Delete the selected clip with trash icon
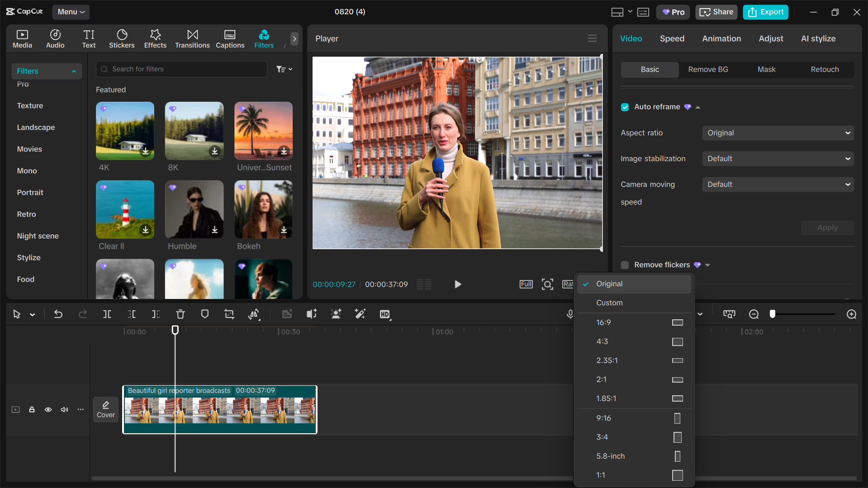The width and height of the screenshot is (868, 488). (x=180, y=314)
